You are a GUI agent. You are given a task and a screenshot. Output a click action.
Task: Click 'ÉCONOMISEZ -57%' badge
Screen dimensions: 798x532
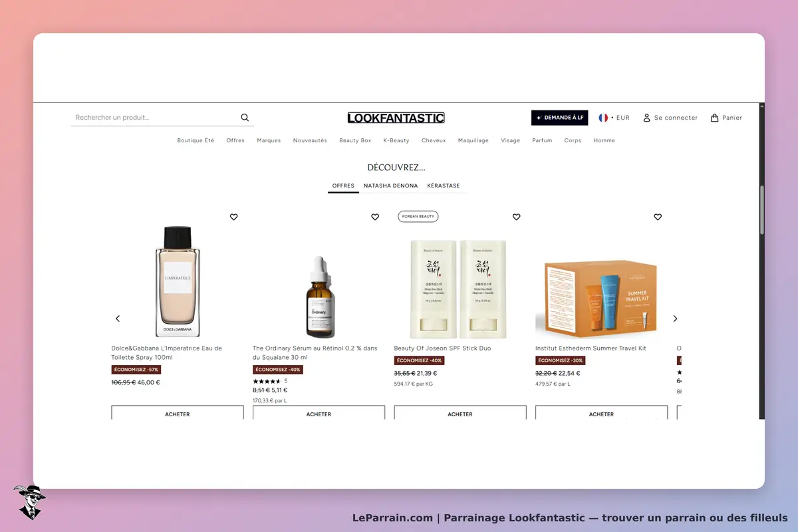[x=136, y=370]
